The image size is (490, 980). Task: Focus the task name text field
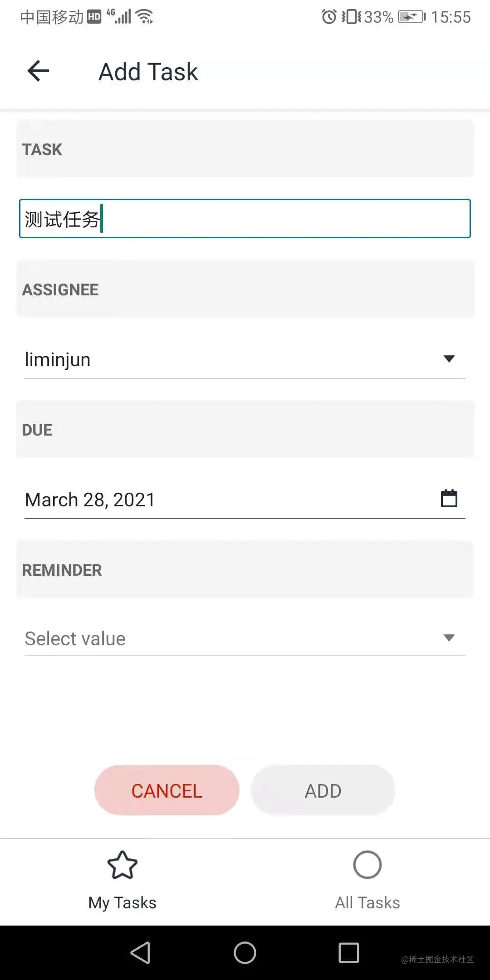point(245,219)
